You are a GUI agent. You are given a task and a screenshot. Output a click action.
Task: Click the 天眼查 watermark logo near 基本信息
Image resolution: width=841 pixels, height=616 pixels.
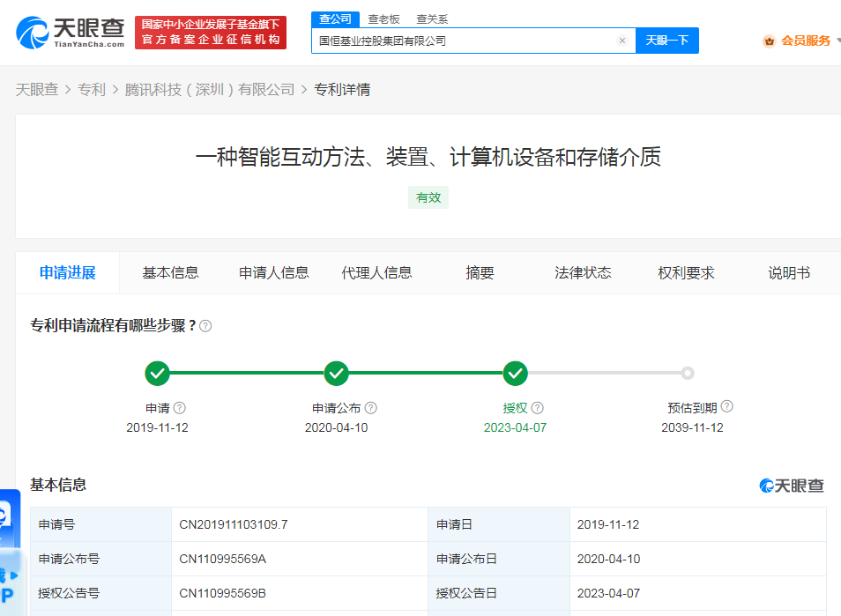[x=790, y=484]
